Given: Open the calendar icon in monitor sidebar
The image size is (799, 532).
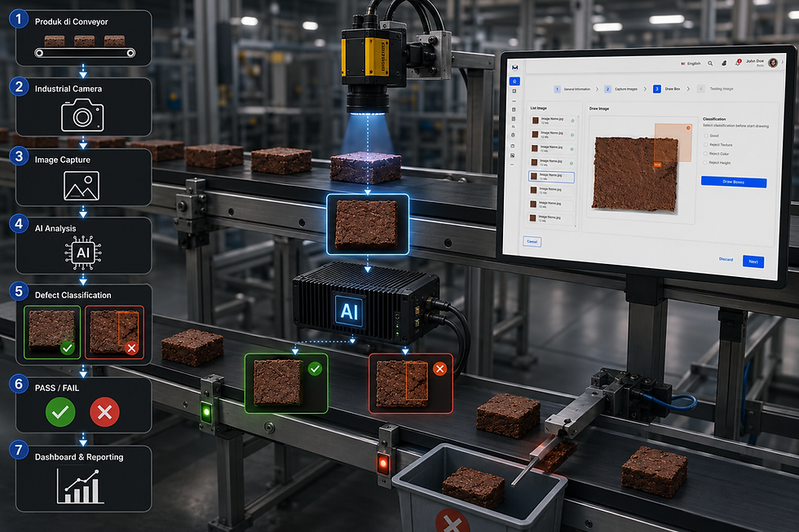Looking at the screenshot, I should (x=514, y=109).
